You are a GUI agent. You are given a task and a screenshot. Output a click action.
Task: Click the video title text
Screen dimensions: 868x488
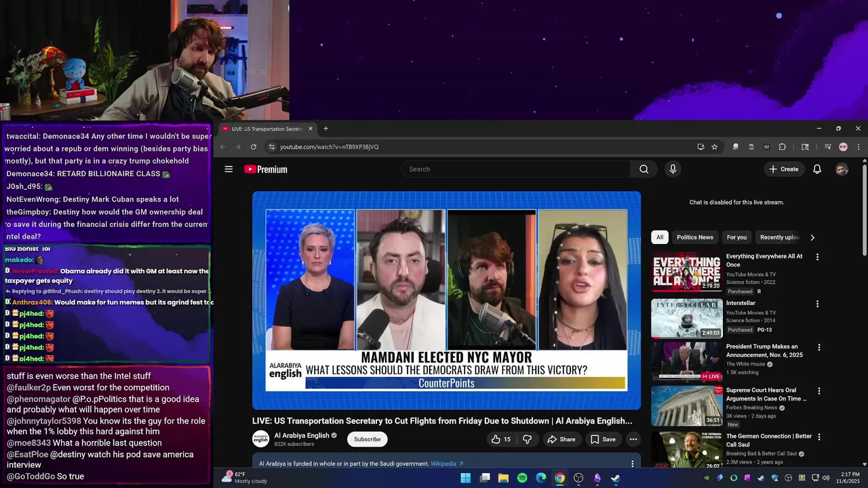(x=442, y=421)
